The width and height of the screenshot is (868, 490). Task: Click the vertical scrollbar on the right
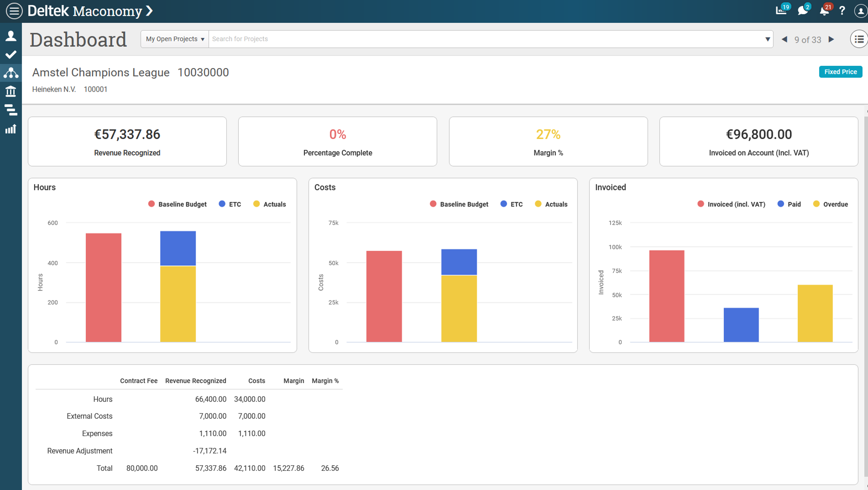(866, 297)
